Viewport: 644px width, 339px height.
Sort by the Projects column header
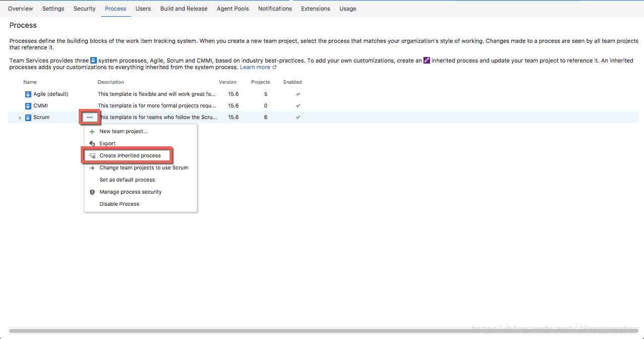(260, 82)
